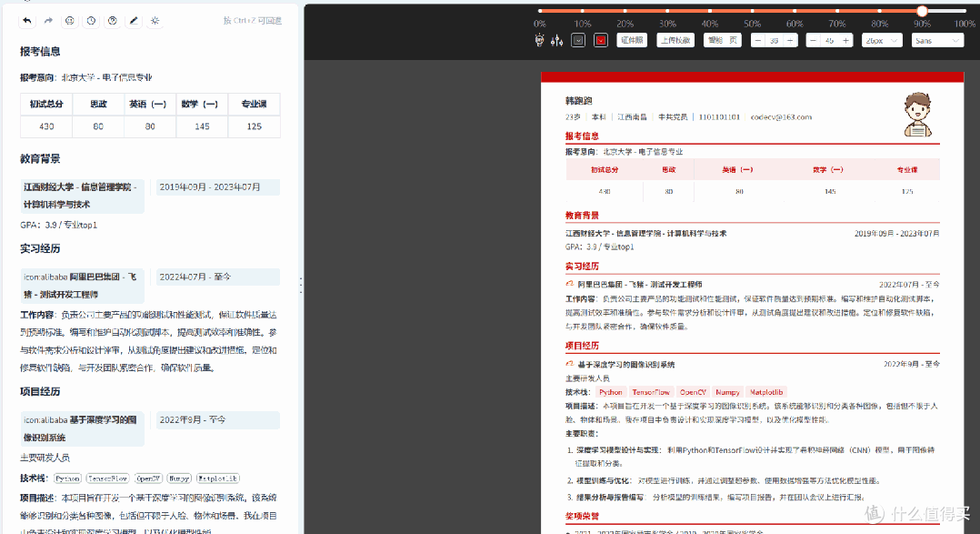Screen dimensions: 980x534
Task: Open the emoji face icon in editor toolbar
Action: point(69,21)
